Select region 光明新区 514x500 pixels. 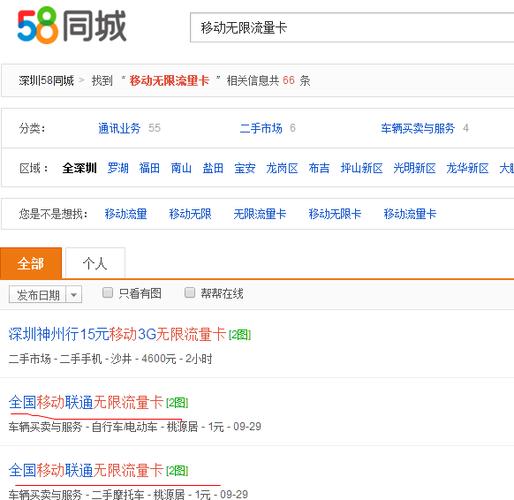414,168
